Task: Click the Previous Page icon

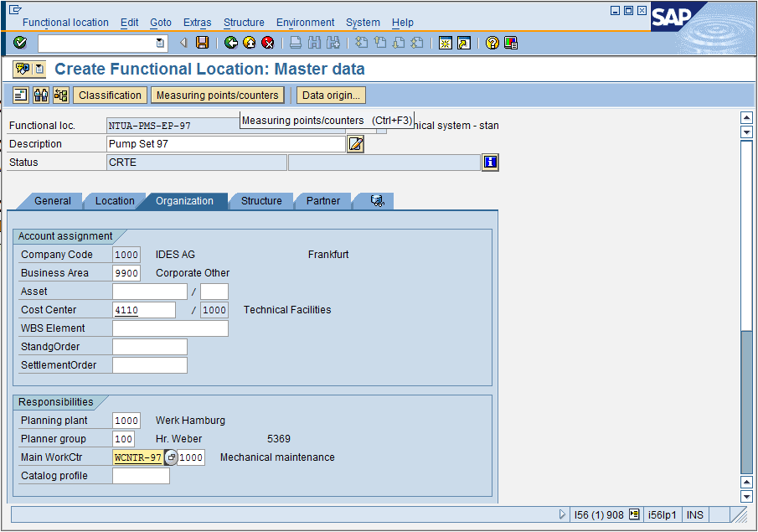Action: coord(380,43)
